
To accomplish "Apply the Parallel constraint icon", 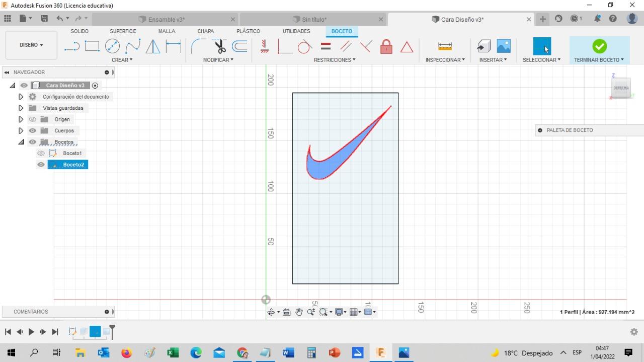I will [x=346, y=46].
